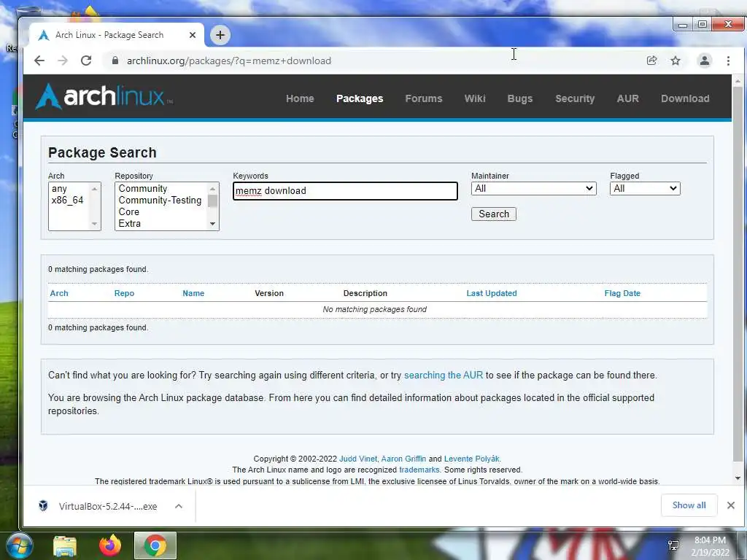Click the VirtualBox download file icon
Screen dimensions: 747x560
(43, 506)
